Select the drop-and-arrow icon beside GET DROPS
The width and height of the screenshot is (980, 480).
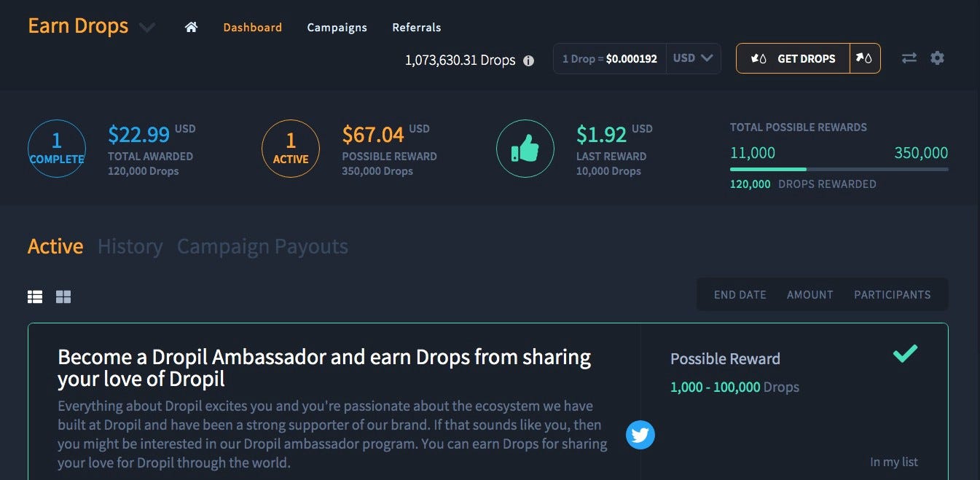coord(866,58)
